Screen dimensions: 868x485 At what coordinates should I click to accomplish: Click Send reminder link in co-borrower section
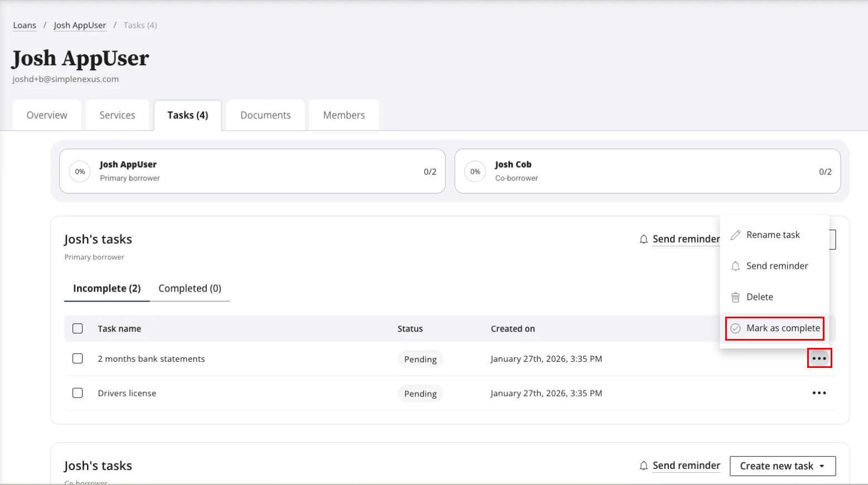(x=686, y=465)
